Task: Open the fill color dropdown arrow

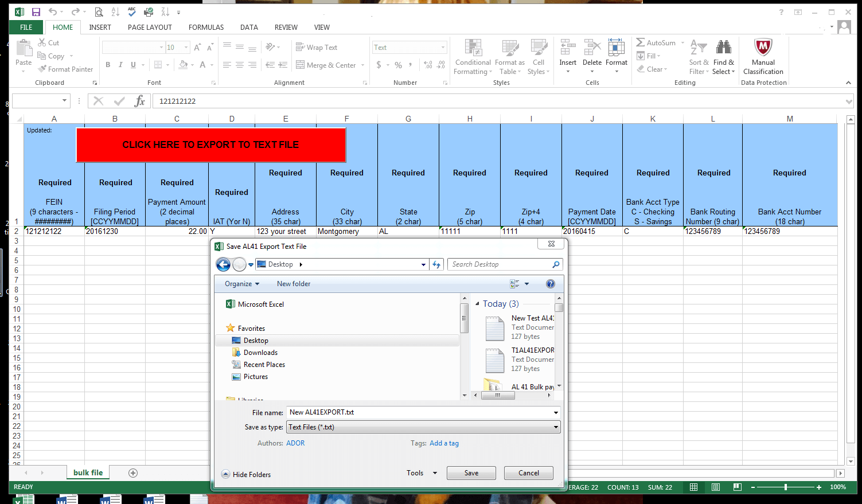Action: point(192,65)
